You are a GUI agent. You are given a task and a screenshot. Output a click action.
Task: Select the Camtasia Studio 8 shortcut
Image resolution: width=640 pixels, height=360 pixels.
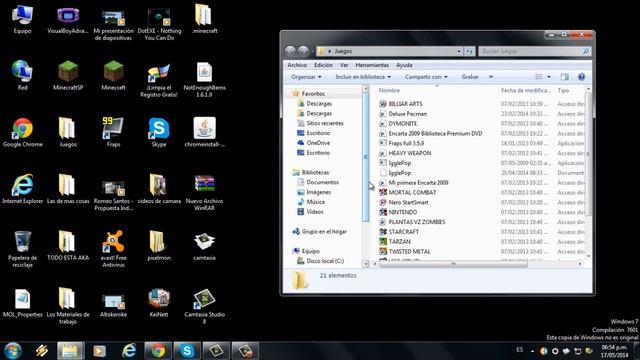[204, 306]
